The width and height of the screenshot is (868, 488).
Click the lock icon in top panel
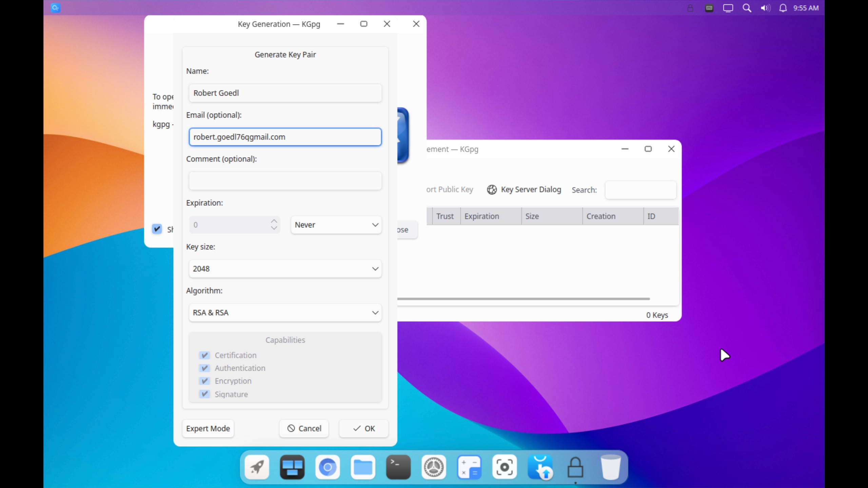pyautogui.click(x=690, y=8)
